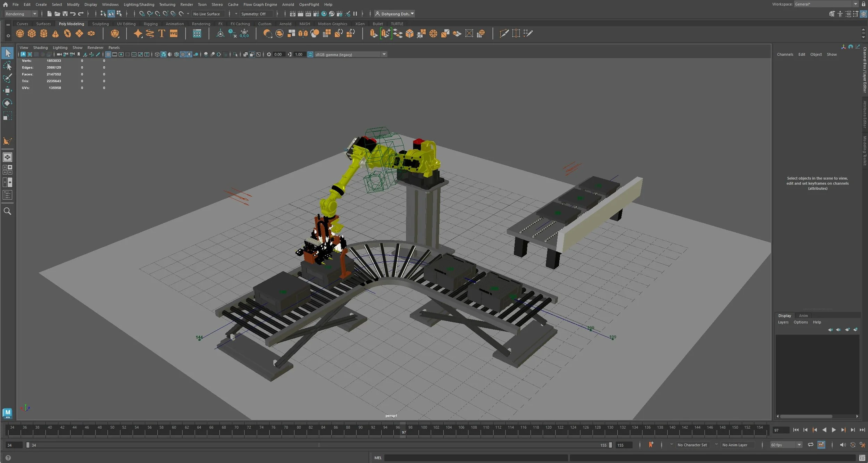Create a platonic solid from the shelf
This screenshot has width=868, height=463.
tap(115, 33)
